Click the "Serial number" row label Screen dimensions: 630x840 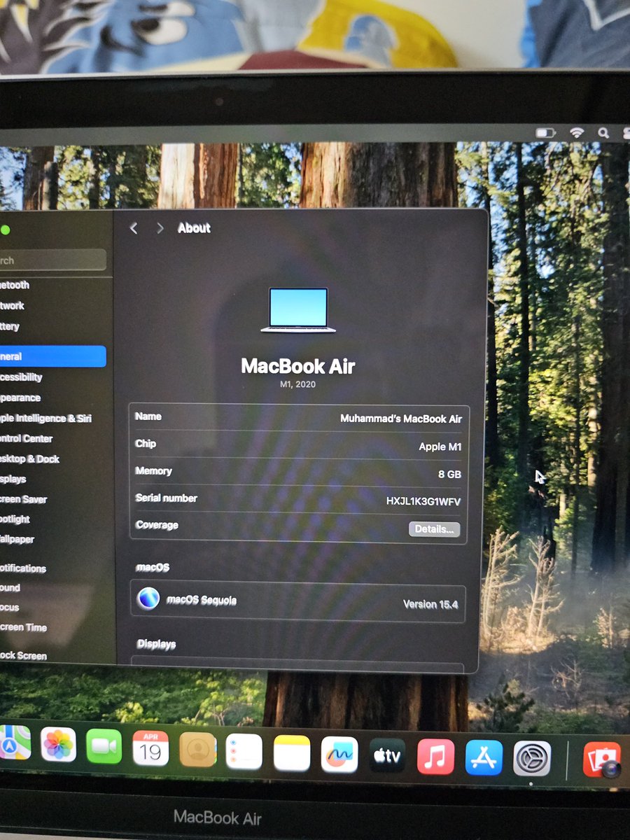[166, 498]
